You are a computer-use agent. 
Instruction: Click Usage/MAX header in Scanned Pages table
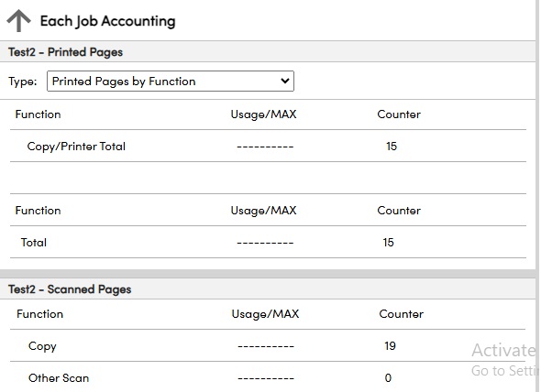coord(265,314)
